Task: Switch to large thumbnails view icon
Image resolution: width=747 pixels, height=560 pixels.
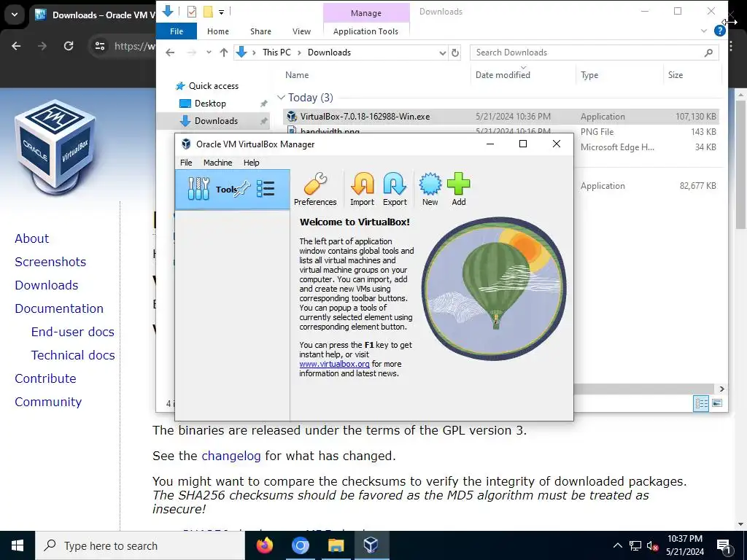Action: pos(716,403)
